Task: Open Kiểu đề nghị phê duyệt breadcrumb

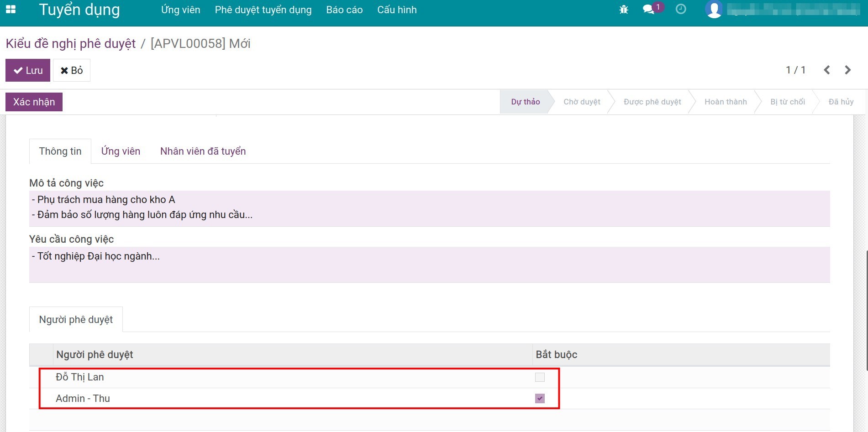Action: (71, 44)
